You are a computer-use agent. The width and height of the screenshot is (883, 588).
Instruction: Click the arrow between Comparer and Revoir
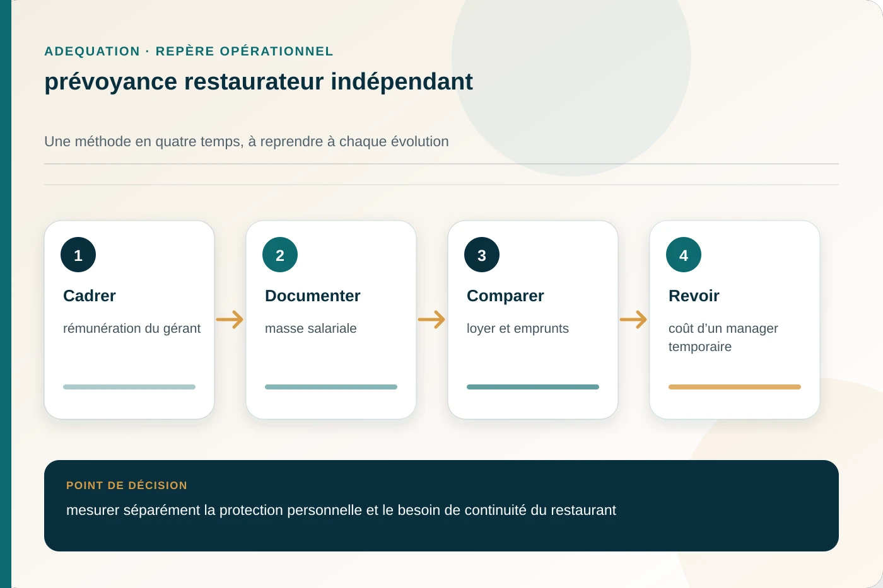[x=633, y=320]
